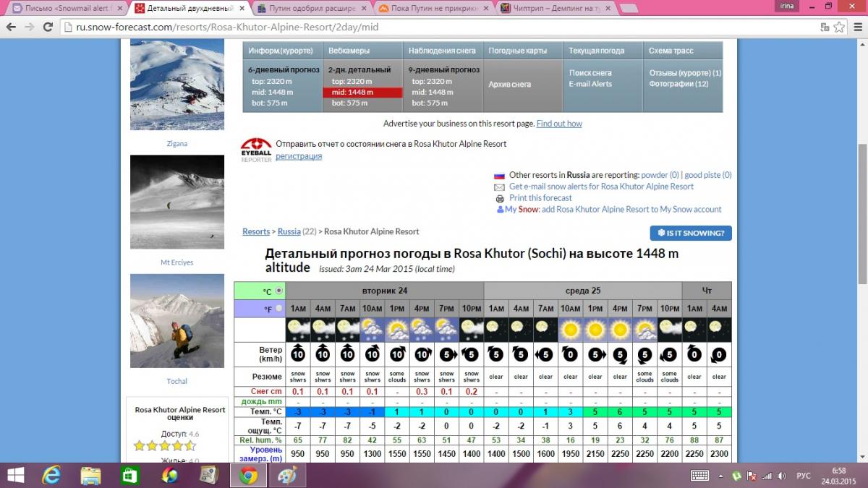Switch to the Пока Путин не прикрикнет tab
This screenshot has height=488, width=868.
tap(434, 9)
